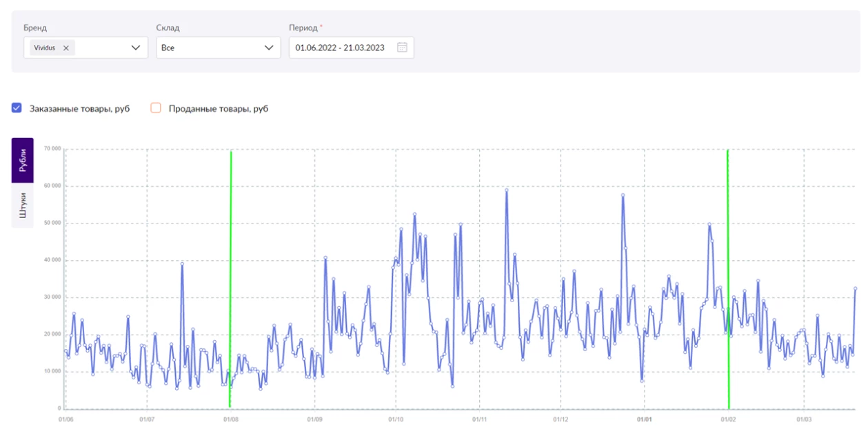
Task: Open the calendar picker icon
Action: tap(402, 48)
